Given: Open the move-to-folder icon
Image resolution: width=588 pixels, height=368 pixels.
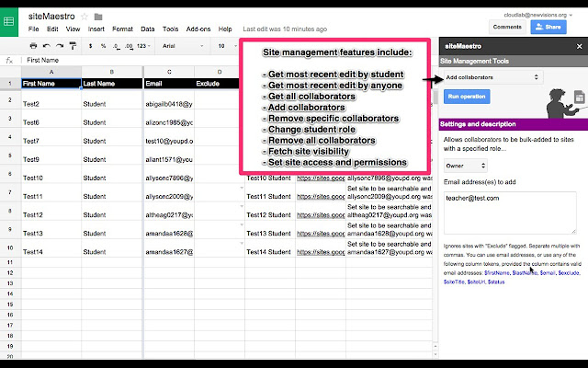Looking at the screenshot, I should [98, 17].
